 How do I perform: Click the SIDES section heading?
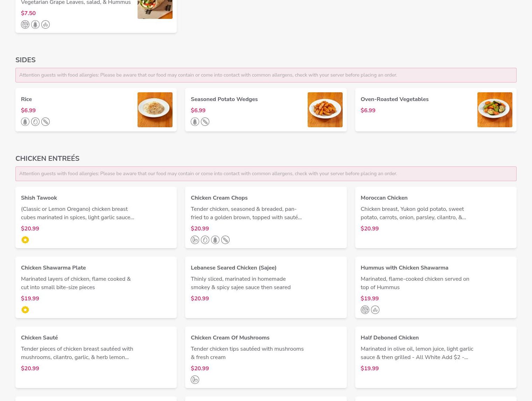point(26,60)
